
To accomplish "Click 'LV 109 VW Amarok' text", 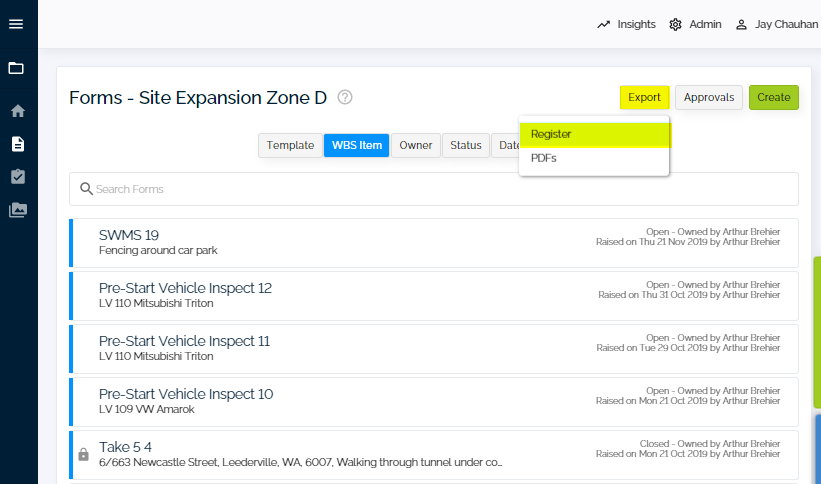I will coord(147,409).
